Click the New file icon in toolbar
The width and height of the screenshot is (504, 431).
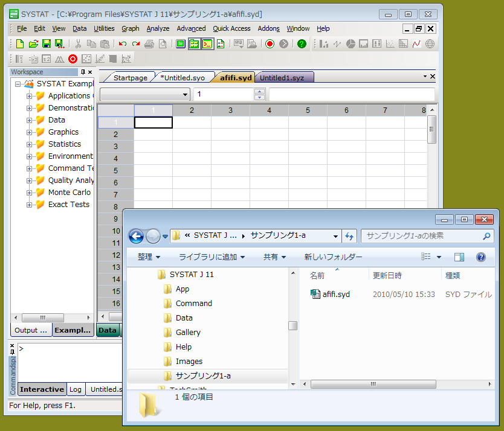click(x=20, y=43)
